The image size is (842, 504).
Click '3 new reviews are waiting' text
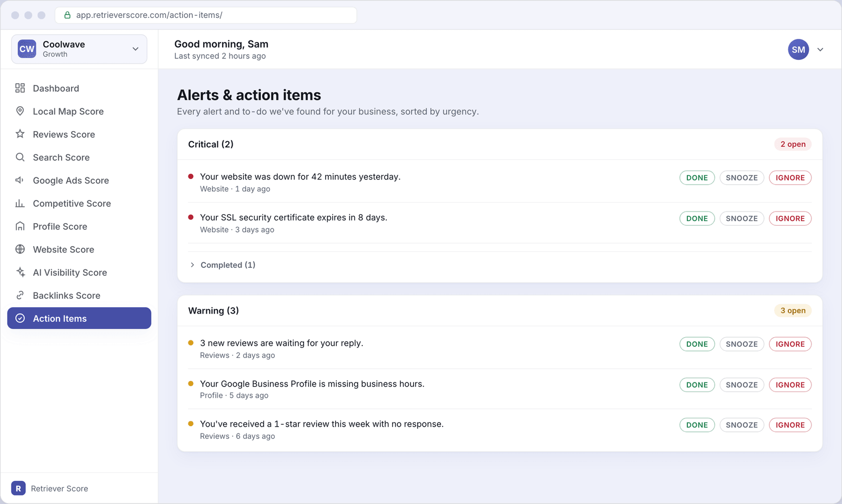282,343
